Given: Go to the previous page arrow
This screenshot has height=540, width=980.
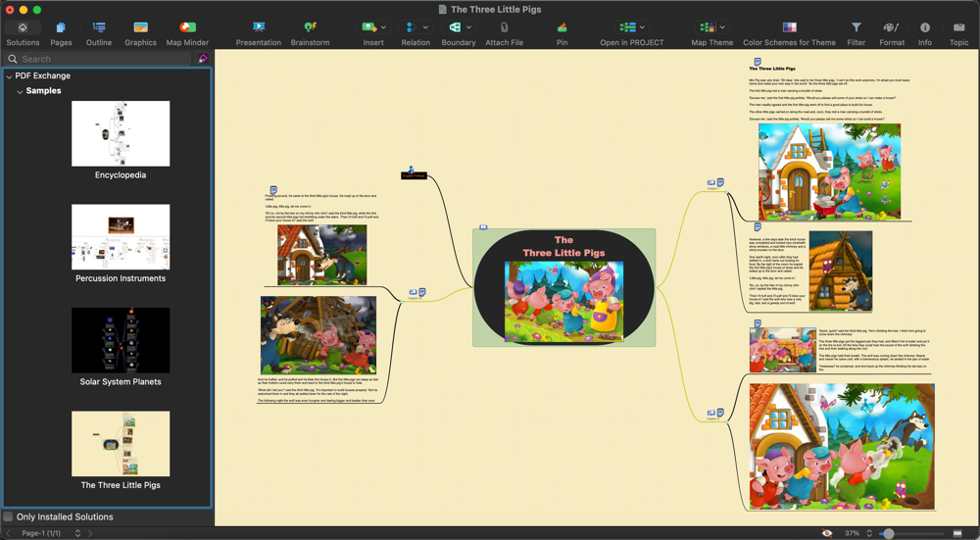Looking at the screenshot, I should click(8, 533).
